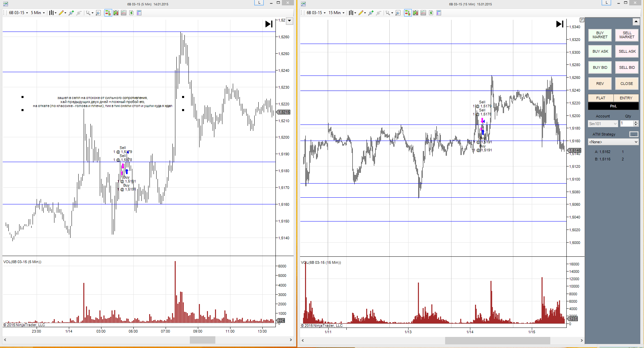Click the SELL BID button
Viewport: 644px width, 348px height.
pyautogui.click(x=627, y=67)
